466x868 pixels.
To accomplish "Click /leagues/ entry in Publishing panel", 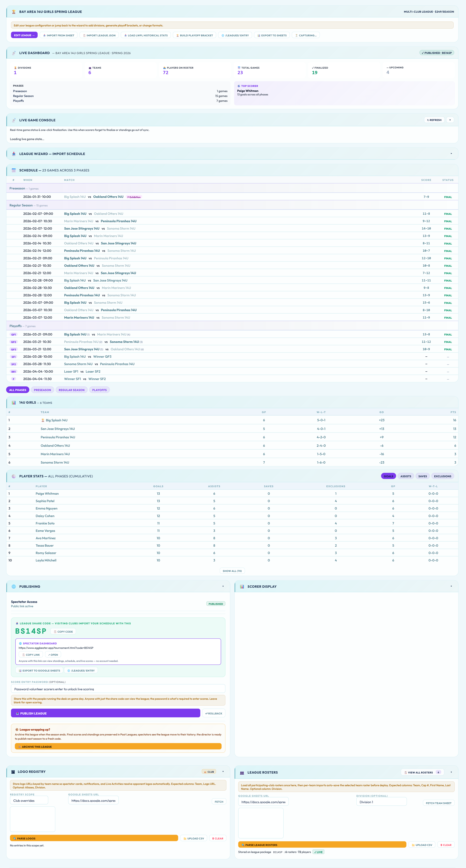I will 81,671.
